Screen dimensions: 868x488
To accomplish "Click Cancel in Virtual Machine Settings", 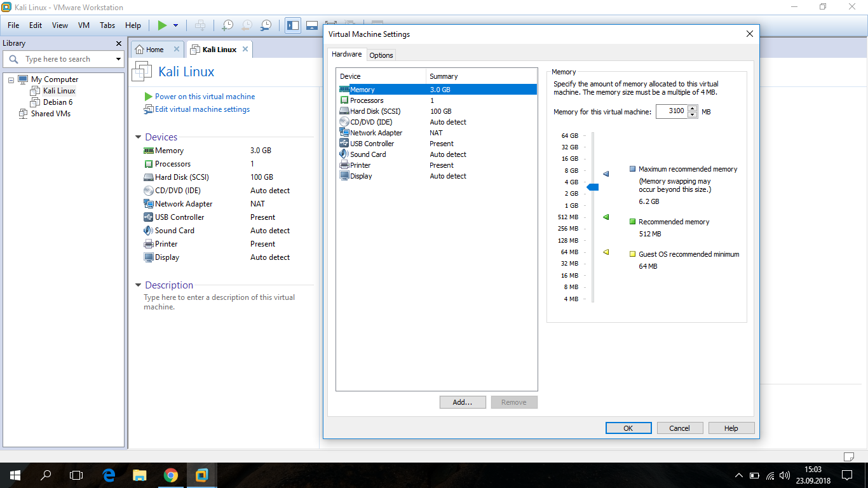I will pyautogui.click(x=680, y=428).
